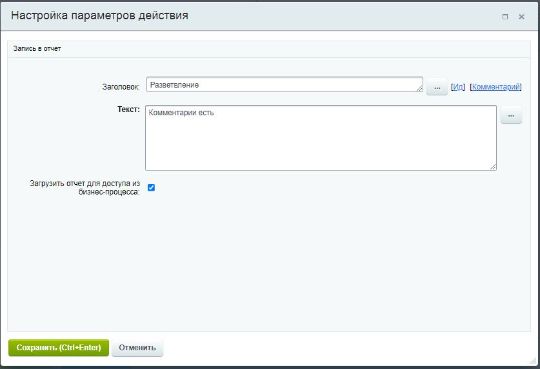Close the Настройка параметров действия dialog
This screenshot has width=540, height=369.
521,17
